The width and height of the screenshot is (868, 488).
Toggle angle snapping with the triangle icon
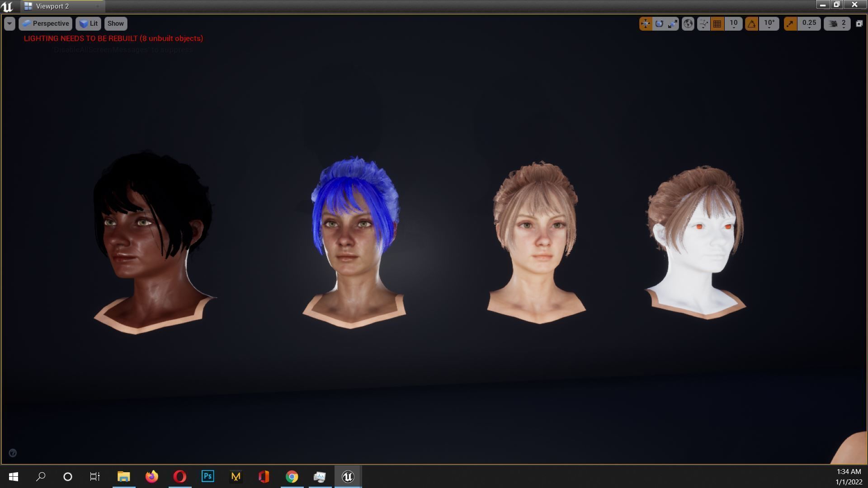click(x=751, y=23)
